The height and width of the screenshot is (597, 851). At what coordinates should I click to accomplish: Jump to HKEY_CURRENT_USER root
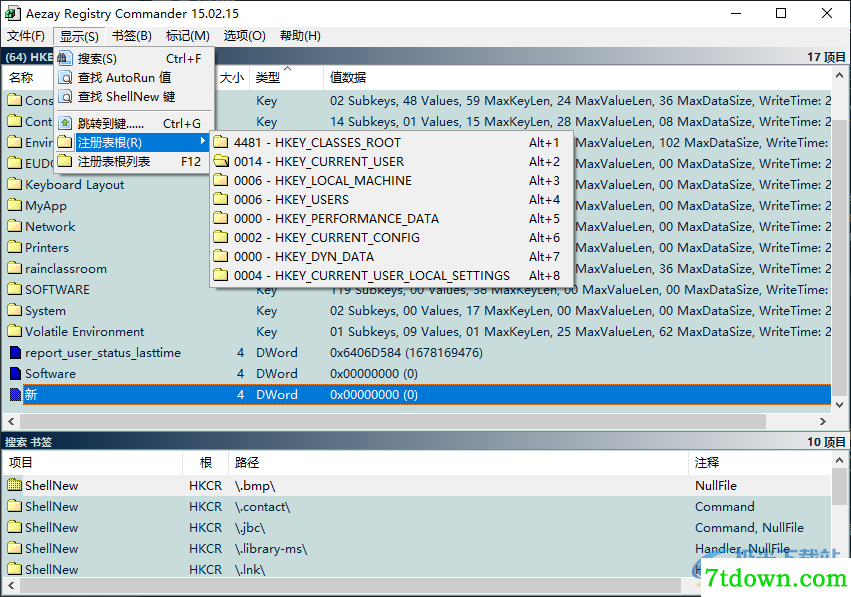click(x=391, y=162)
